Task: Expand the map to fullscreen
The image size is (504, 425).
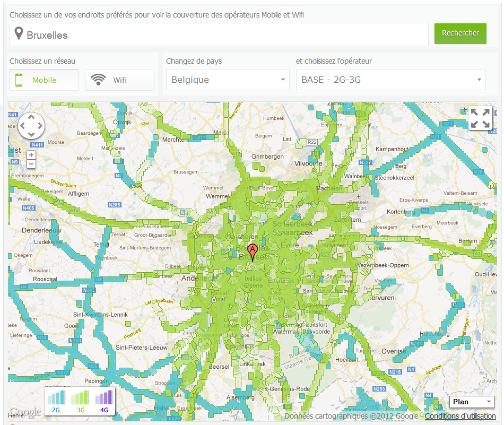Action: tap(480, 118)
